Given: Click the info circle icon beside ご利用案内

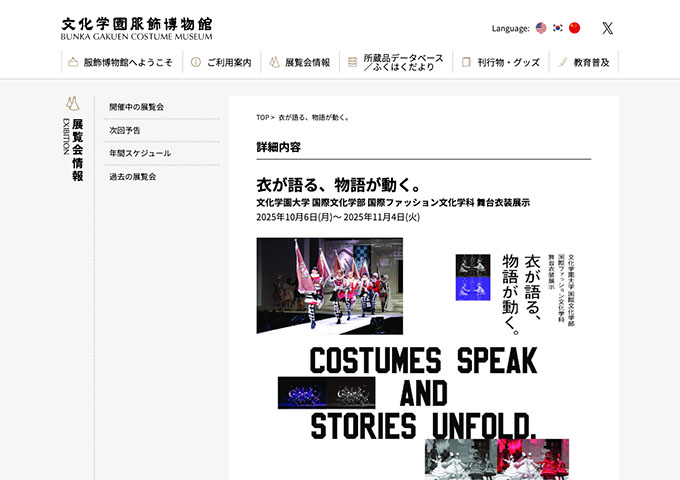Looking at the screenshot, I should pyautogui.click(x=196, y=62).
